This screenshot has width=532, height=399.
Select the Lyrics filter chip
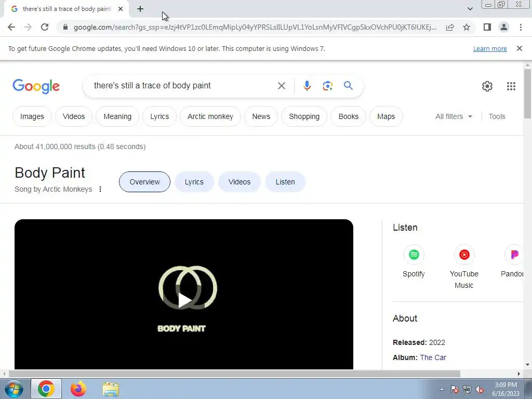pyautogui.click(x=159, y=116)
